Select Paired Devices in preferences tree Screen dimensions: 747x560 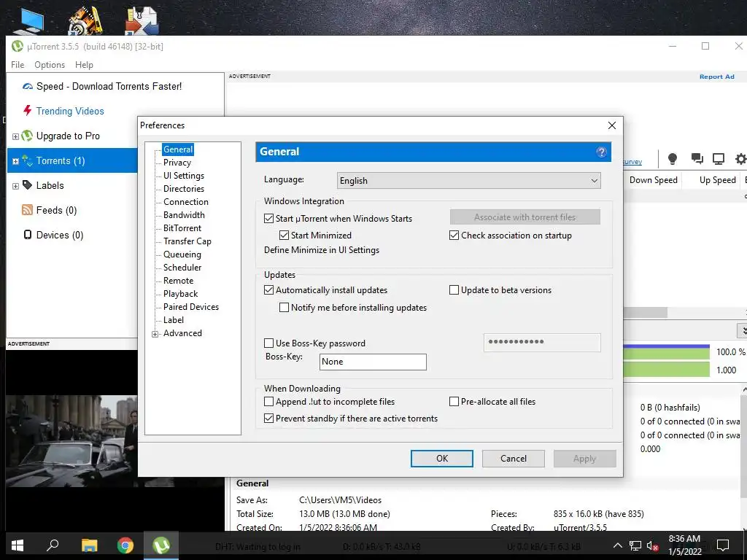pyautogui.click(x=191, y=307)
